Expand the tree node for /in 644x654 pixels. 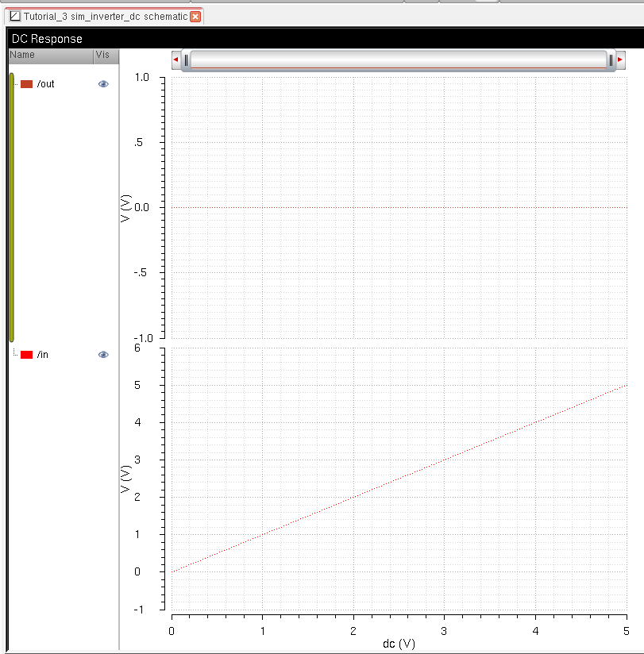(x=13, y=354)
